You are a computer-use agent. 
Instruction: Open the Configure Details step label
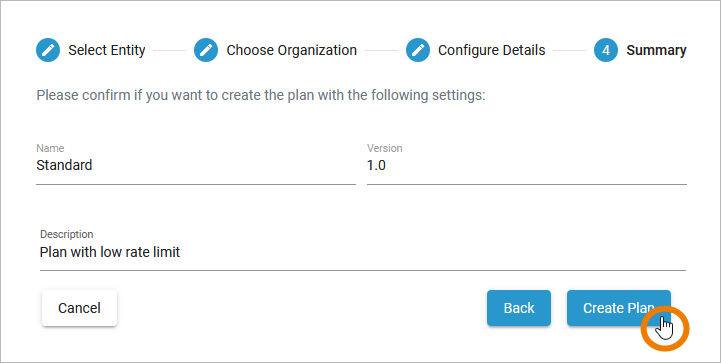(492, 50)
